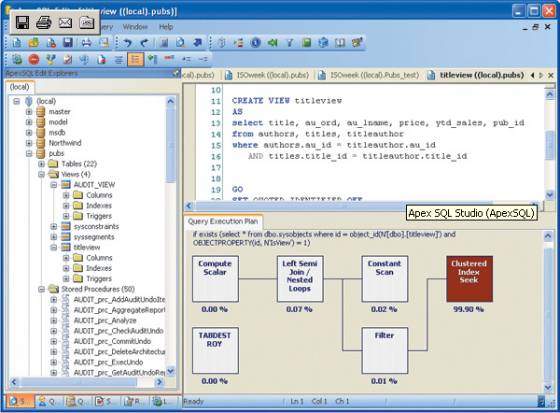Click the Redo arrow icon
The height and width of the screenshot is (413, 560).
click(144, 43)
